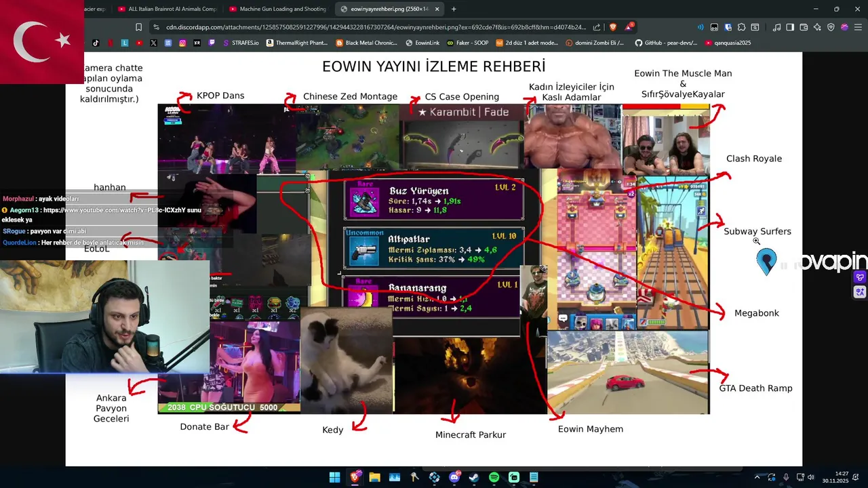Image resolution: width=868 pixels, height=488 pixels.
Task: Click the Donate Bar label
Action: pyautogui.click(x=204, y=426)
